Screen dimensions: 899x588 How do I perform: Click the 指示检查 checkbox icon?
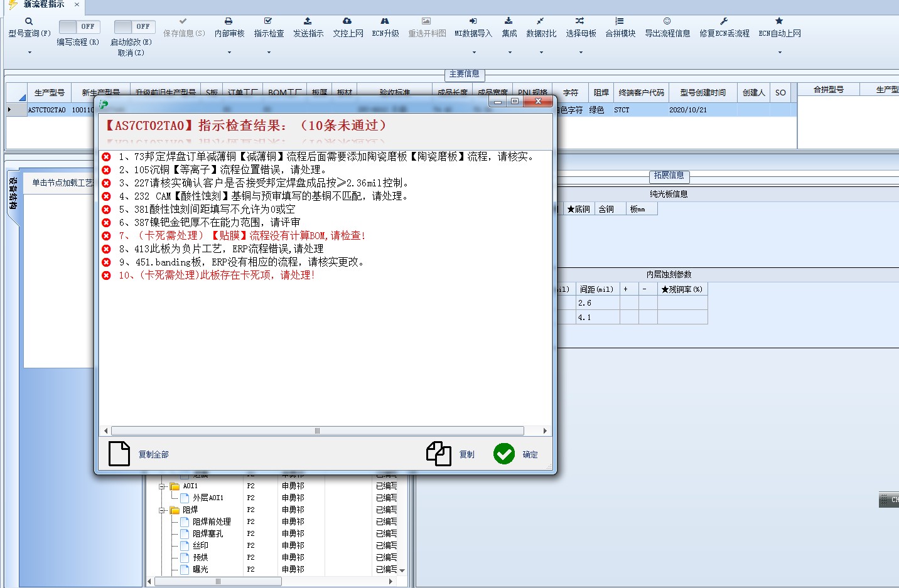point(268,21)
